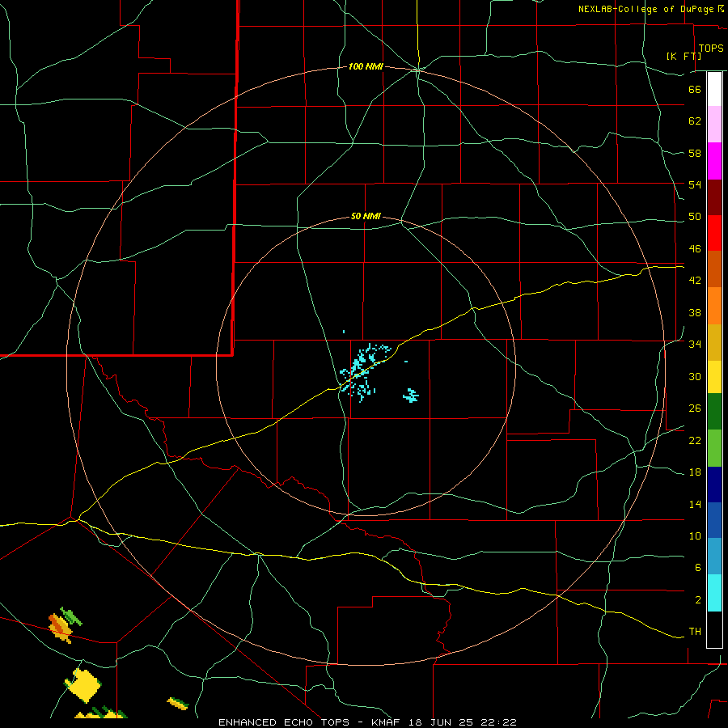
Task: Click the small isolated cyan echo east of center
Action: [x=410, y=396]
